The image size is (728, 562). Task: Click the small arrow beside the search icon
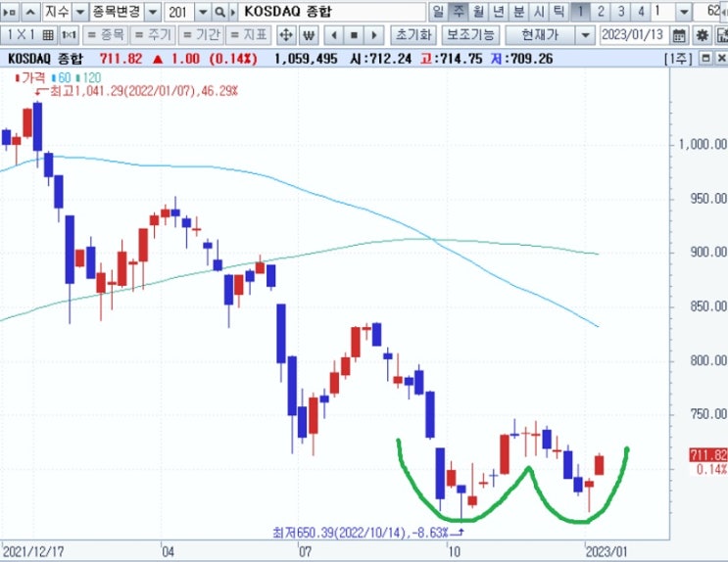point(233,12)
